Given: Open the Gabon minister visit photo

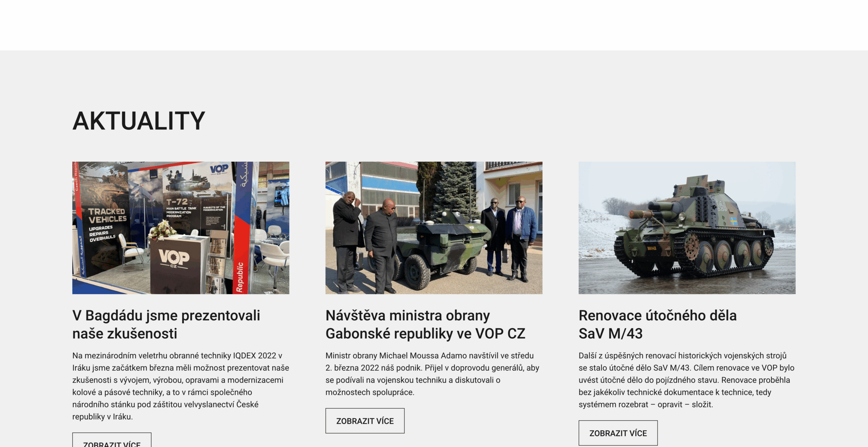Looking at the screenshot, I should [x=434, y=228].
